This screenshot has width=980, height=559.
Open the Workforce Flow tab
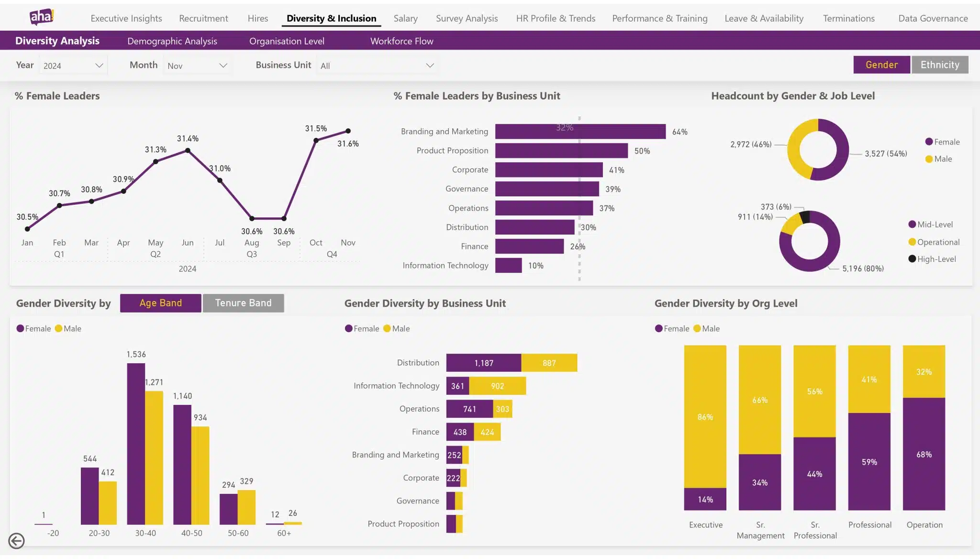pos(401,41)
